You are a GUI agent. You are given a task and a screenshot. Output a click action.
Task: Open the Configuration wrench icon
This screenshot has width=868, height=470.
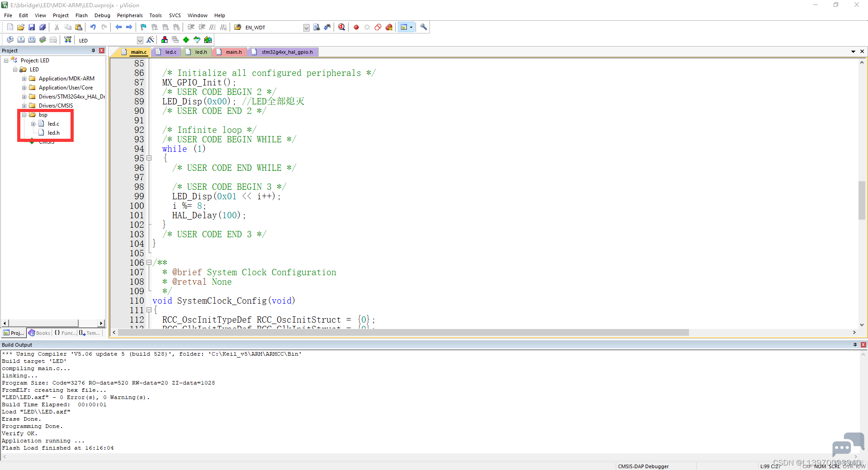point(424,27)
